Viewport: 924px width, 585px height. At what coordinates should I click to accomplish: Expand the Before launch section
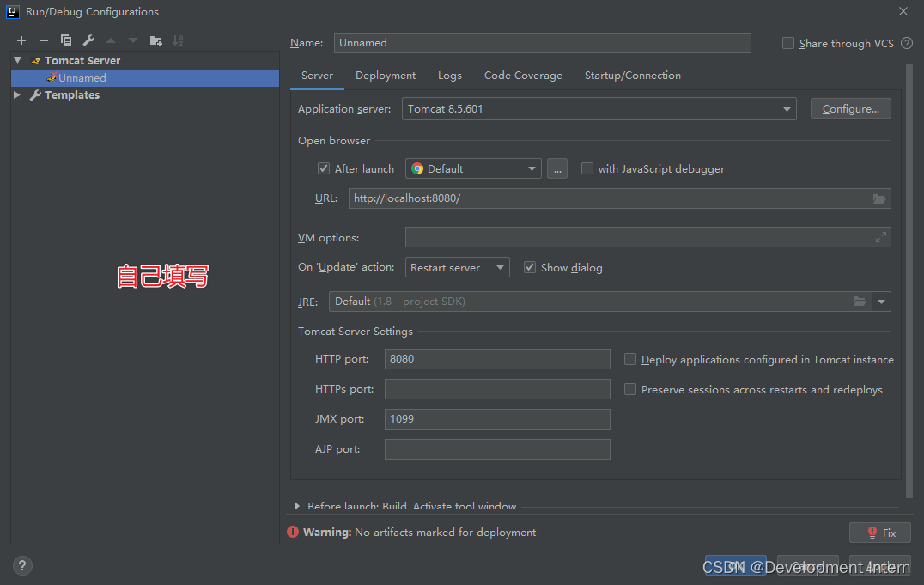coord(297,506)
